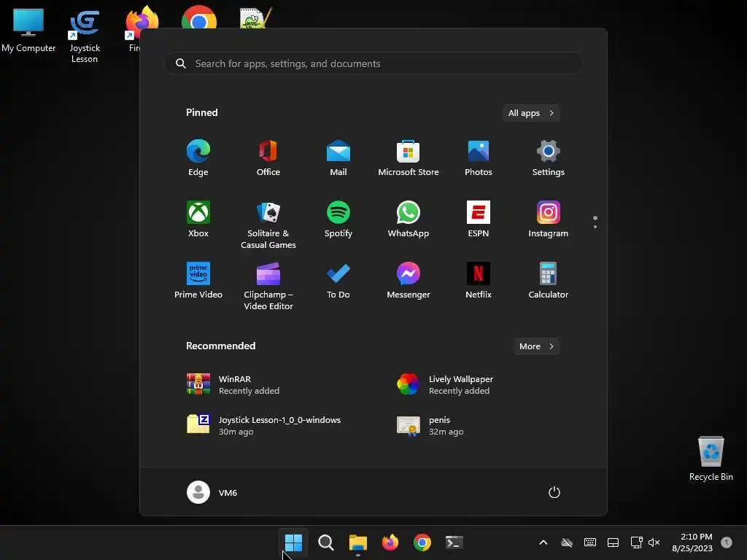Open Solitaire & Casual Games
Image resolution: width=747 pixels, height=560 pixels.
click(x=268, y=225)
